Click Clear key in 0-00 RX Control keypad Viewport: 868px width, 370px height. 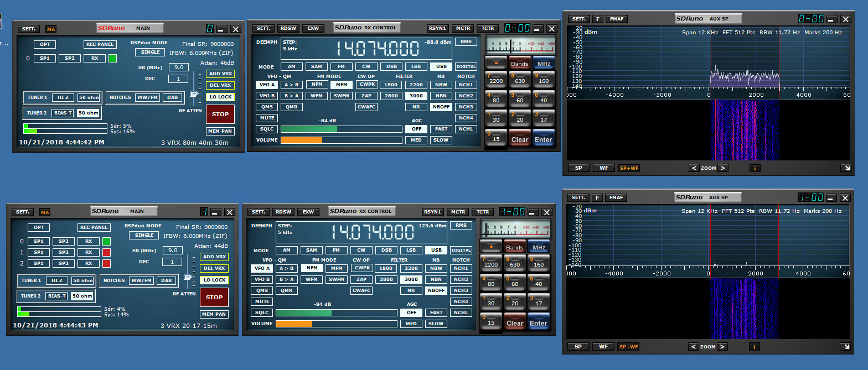pyautogui.click(x=520, y=139)
